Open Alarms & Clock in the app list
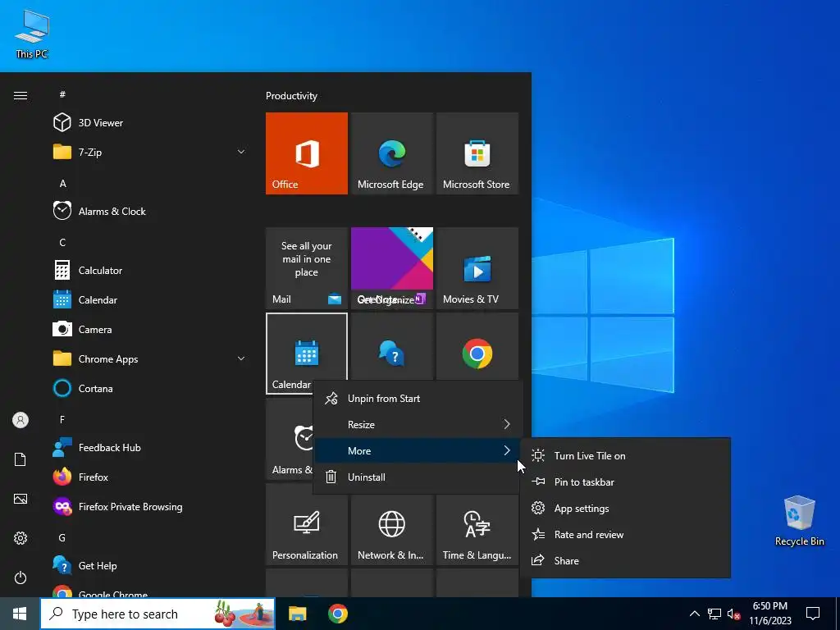Screen dimensions: 840x630 tap(150, 211)
